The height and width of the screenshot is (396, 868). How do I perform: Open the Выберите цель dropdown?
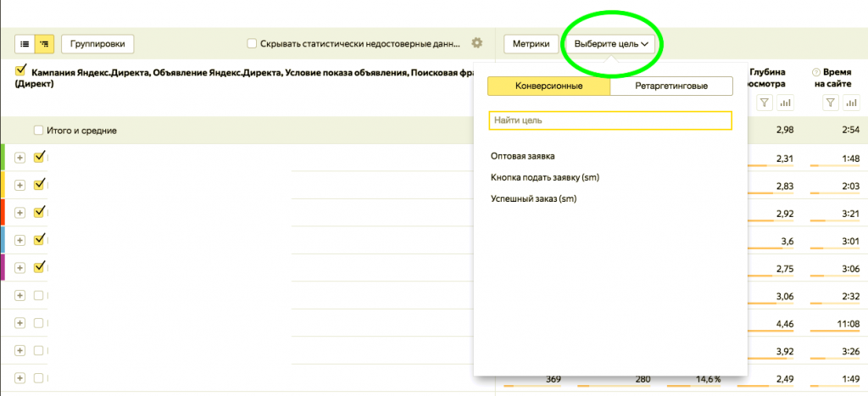point(611,43)
